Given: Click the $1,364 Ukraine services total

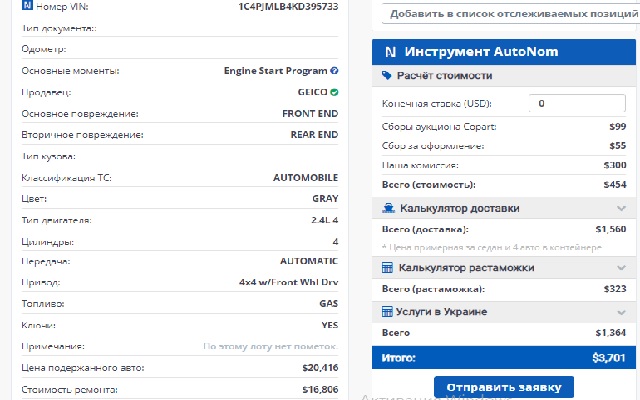Looking at the screenshot, I should point(611,333).
